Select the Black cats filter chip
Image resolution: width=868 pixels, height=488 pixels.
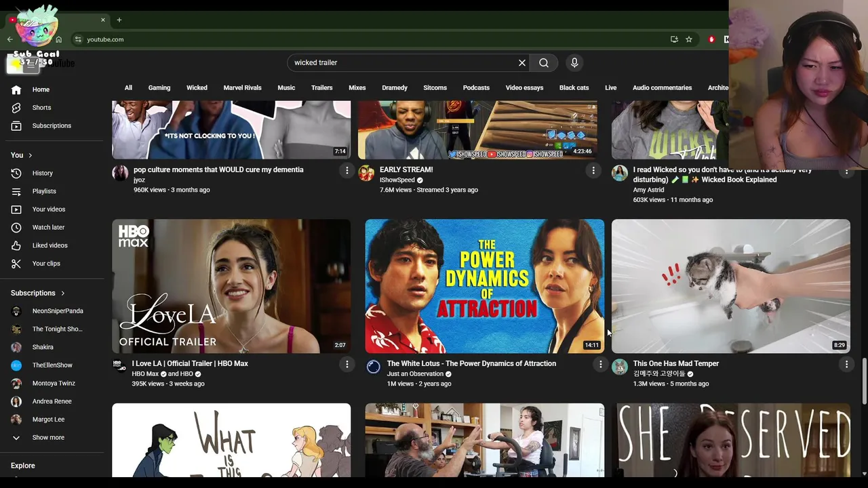point(574,87)
